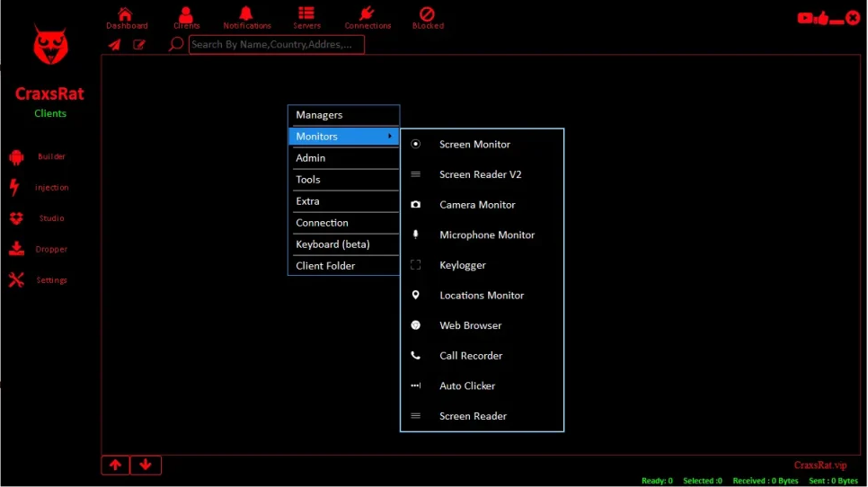
Task: Choose Auto Clicker from submenu
Action: click(482, 385)
